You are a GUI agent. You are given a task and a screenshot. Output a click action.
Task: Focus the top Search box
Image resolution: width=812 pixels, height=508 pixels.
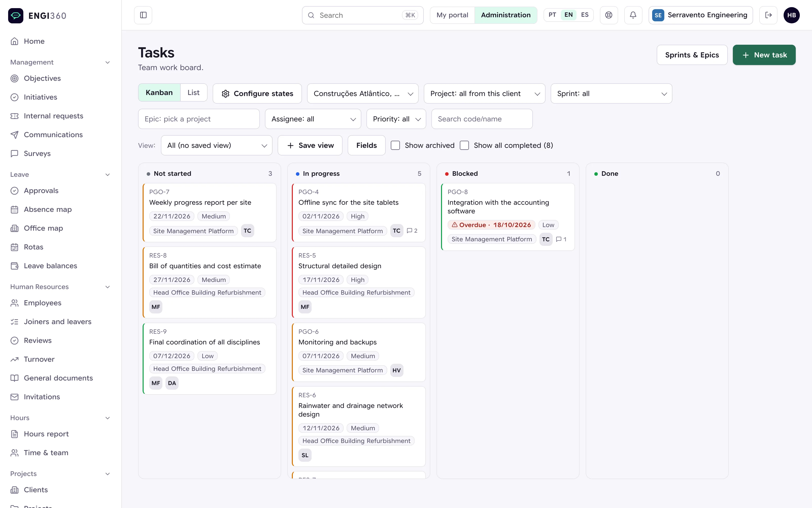(363, 15)
